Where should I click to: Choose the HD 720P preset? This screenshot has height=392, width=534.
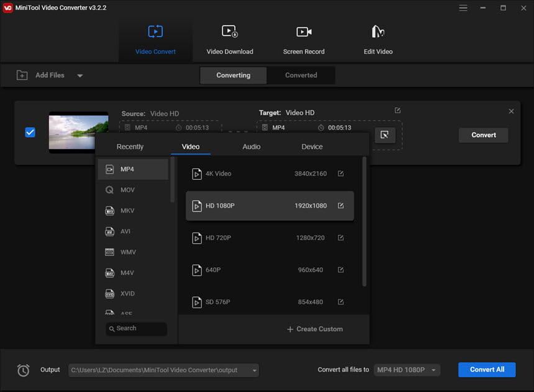(x=269, y=238)
